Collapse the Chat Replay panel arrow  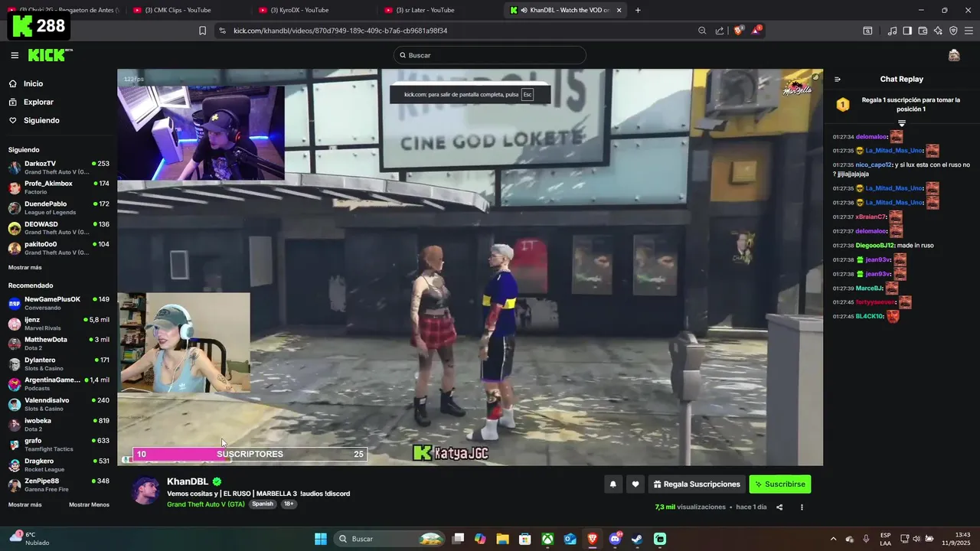pyautogui.click(x=838, y=79)
